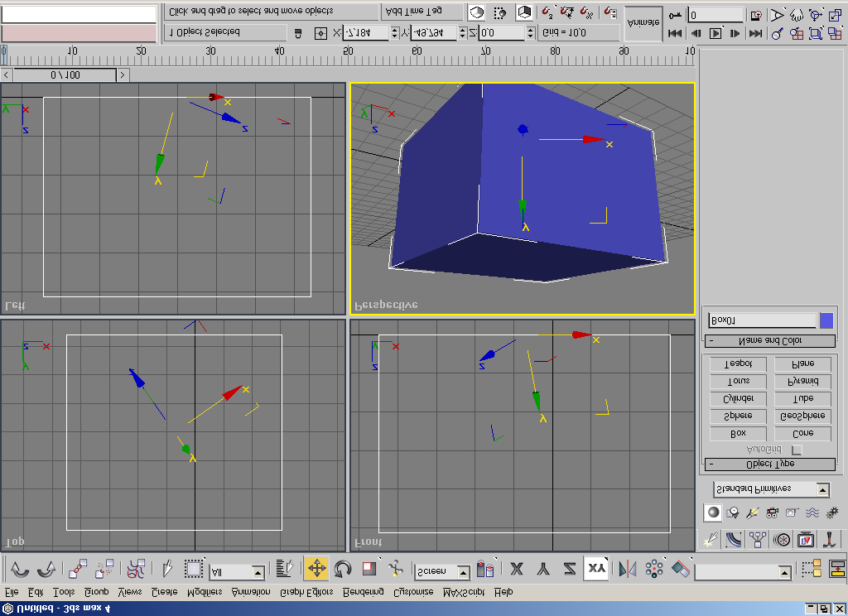Click the Use Pivot Point Center icon
Viewport: 848px width, 616px height.
tap(485, 569)
